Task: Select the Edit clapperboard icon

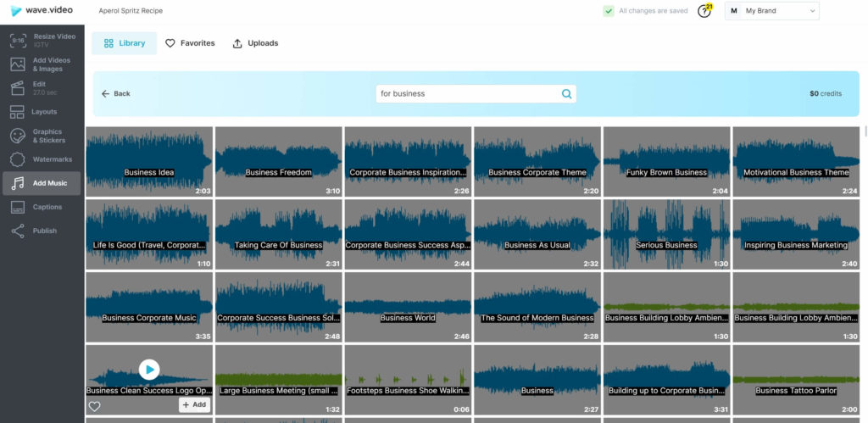Action: [18, 88]
